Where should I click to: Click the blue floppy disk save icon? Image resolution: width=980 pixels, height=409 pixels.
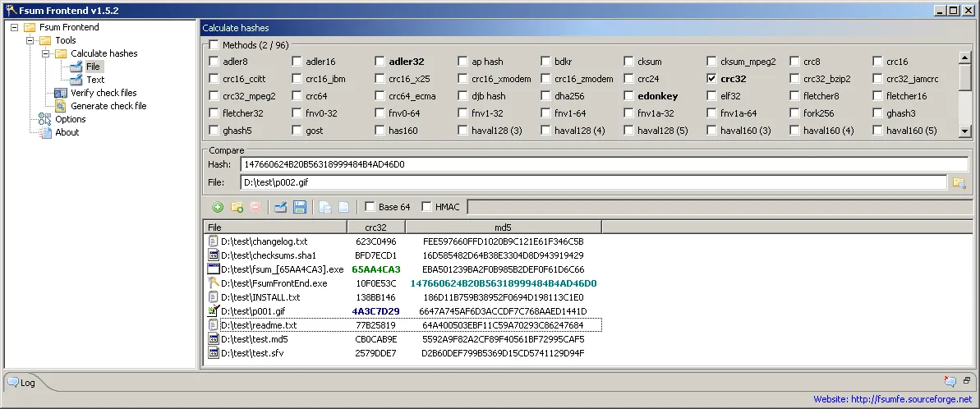300,207
